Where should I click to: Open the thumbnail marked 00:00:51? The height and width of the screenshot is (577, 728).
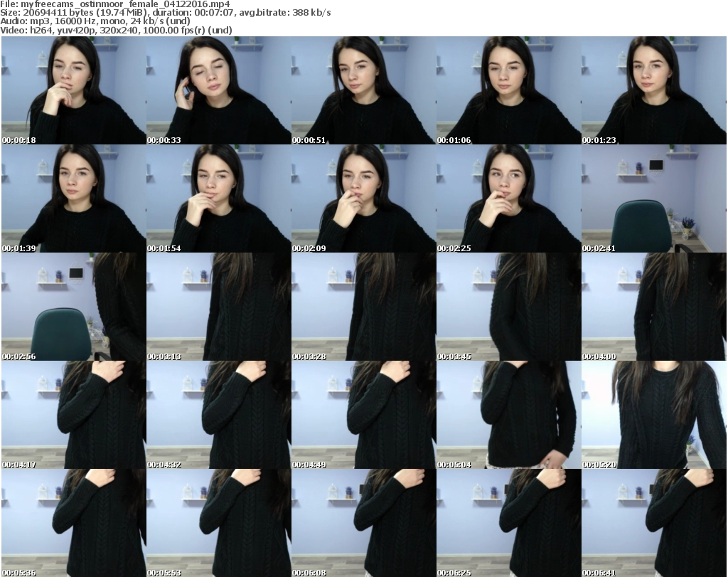(x=363, y=90)
